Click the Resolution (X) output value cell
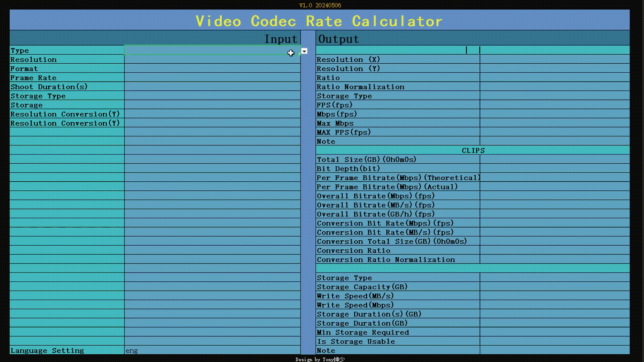Screen dimensions: 644x362 (554, 59)
